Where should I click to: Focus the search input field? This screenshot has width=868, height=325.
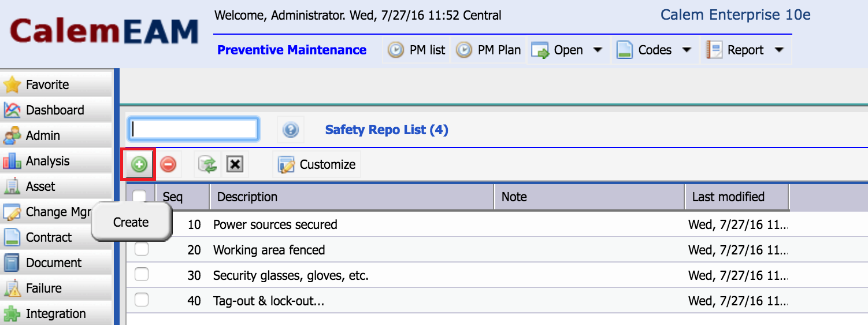pos(193,129)
